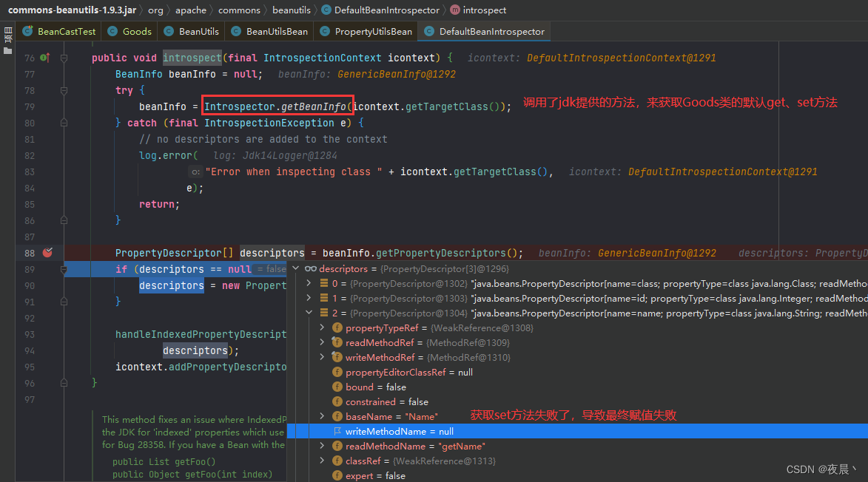Click the class icon on Goods tab
Image resolution: width=868 pixels, height=482 pixels.
tap(112, 32)
